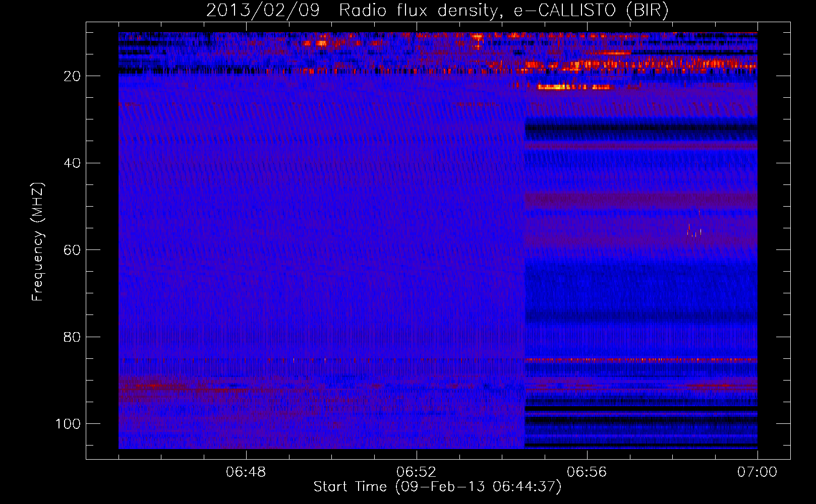Select the 'Frequency (MHZ)' axis label
The height and width of the screenshot is (504, 816).
(38, 242)
